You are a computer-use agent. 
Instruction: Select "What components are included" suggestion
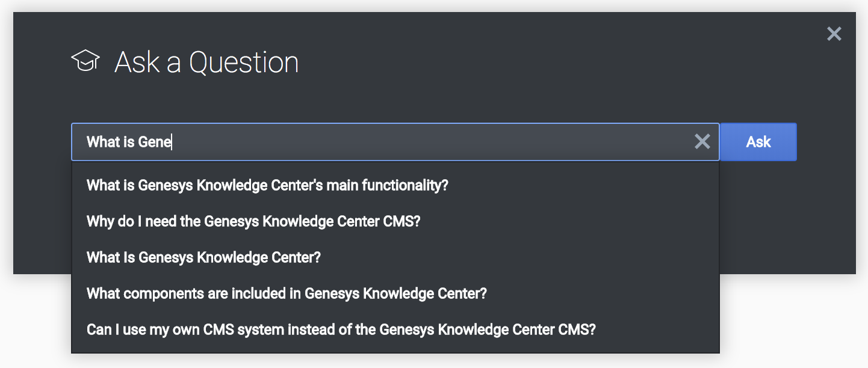coord(287,293)
